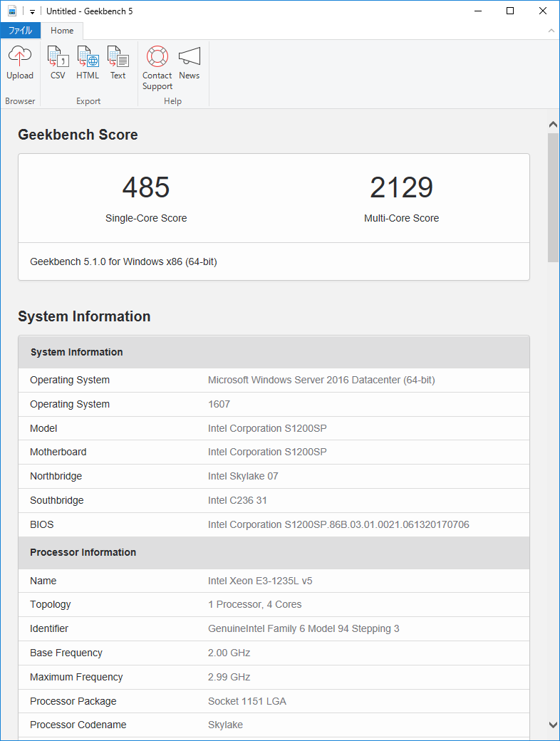
Task: Select the Home ribbon tab
Action: coord(62,30)
